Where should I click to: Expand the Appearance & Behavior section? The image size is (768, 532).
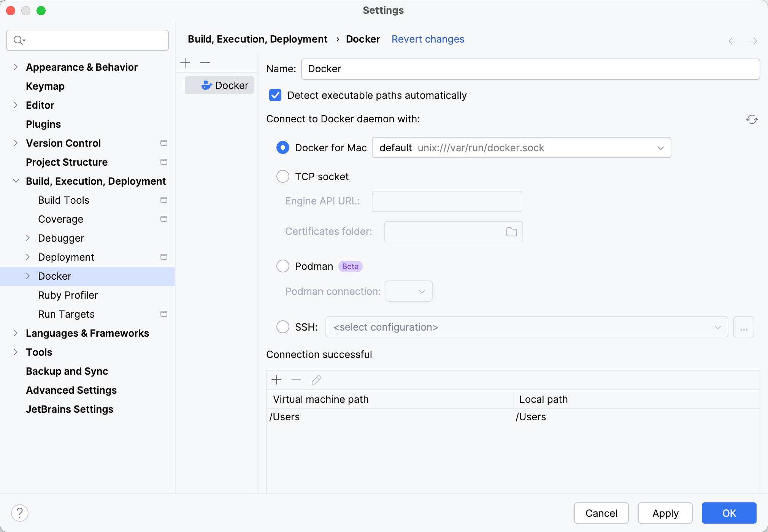16,67
